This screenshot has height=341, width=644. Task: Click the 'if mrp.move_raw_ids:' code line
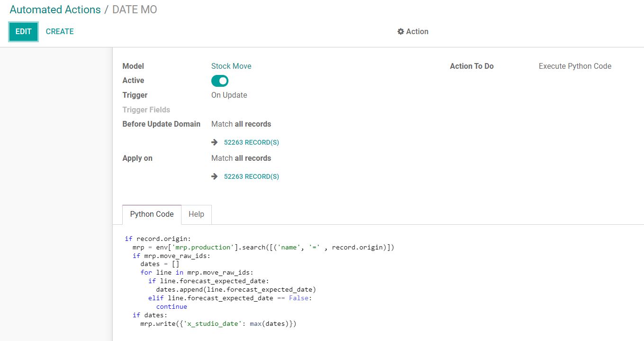172,256
